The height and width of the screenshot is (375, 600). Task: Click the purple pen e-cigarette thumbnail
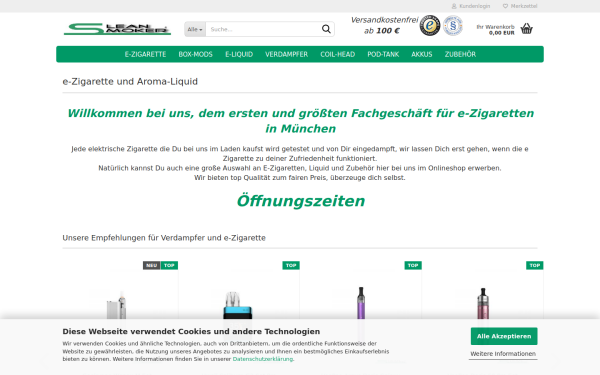pos(361,303)
